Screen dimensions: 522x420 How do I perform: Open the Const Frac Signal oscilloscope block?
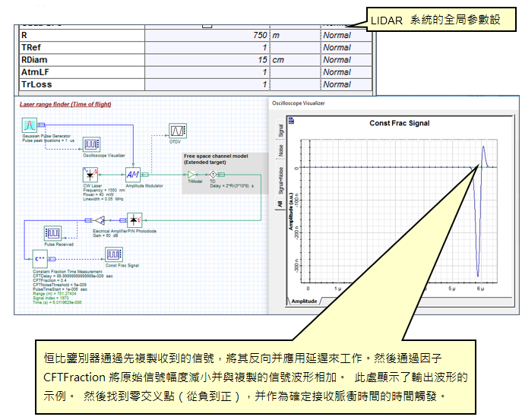(114, 254)
